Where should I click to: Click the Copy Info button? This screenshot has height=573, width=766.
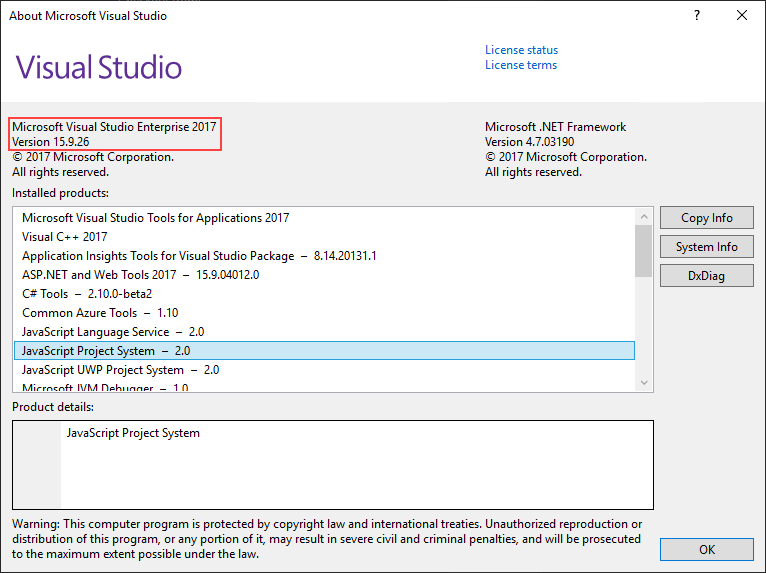pos(706,218)
